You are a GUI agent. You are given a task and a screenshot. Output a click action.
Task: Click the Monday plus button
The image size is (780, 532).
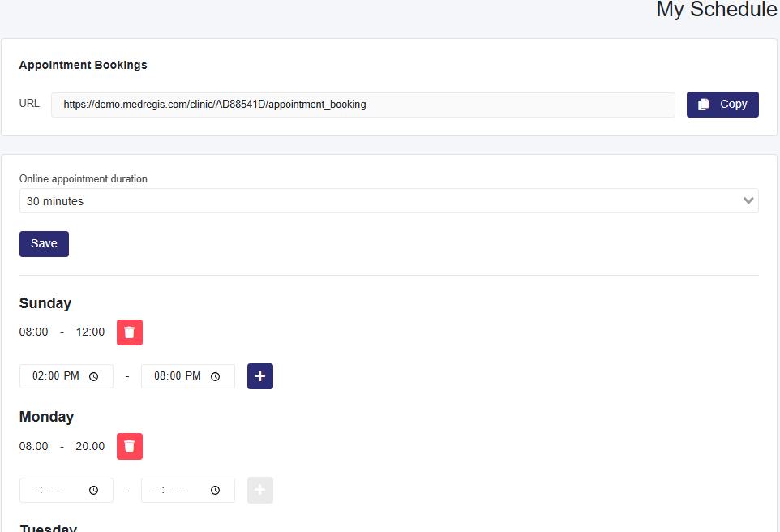(x=260, y=490)
